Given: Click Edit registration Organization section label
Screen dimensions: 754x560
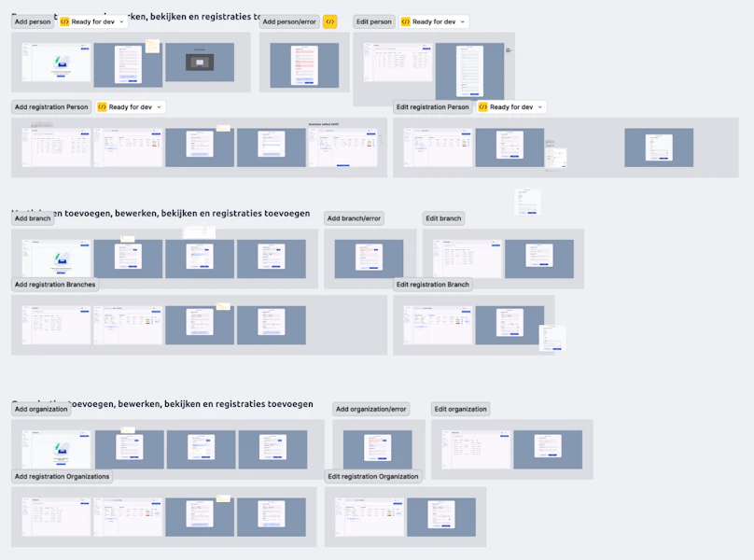Looking at the screenshot, I should (x=373, y=476).
